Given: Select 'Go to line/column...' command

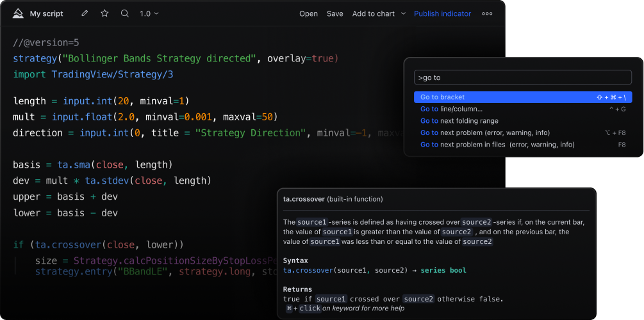Looking at the screenshot, I should pyautogui.click(x=523, y=109).
